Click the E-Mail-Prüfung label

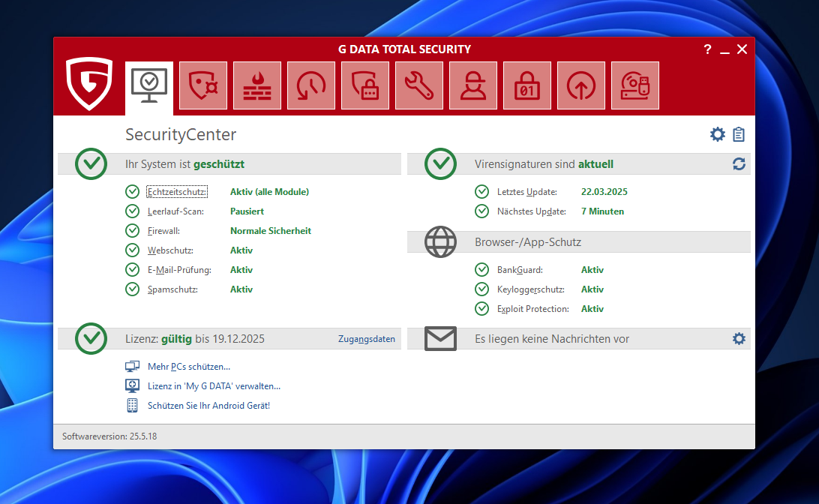point(179,269)
